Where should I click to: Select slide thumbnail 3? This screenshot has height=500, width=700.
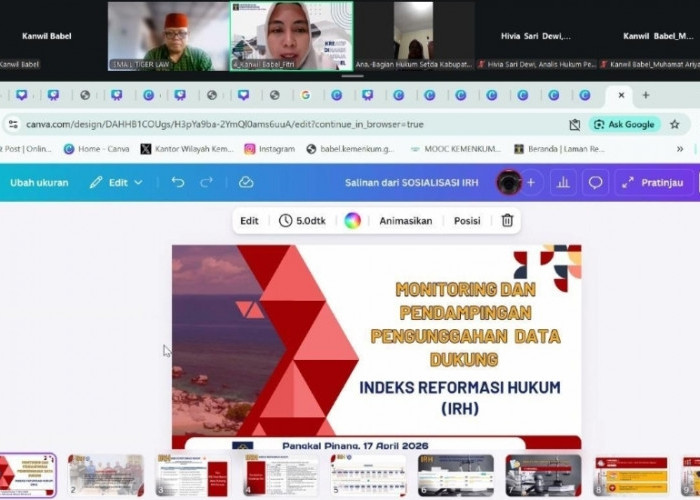[x=193, y=475]
